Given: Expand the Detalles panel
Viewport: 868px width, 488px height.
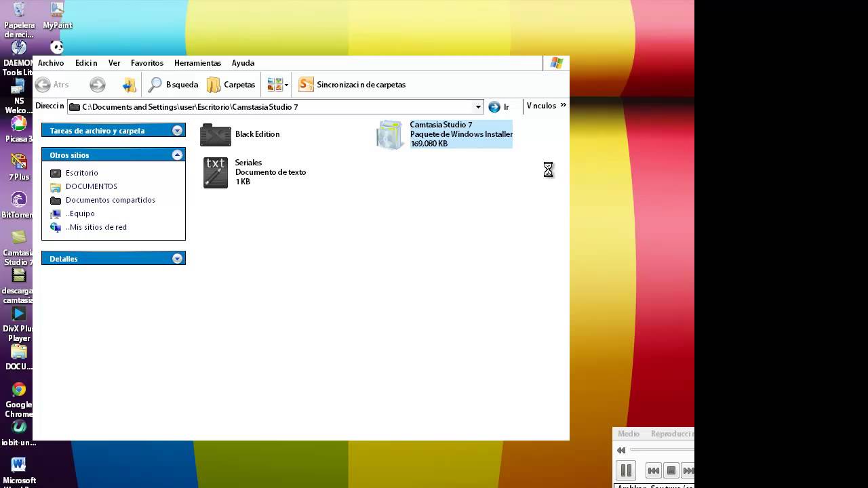Looking at the screenshot, I should tap(113, 258).
